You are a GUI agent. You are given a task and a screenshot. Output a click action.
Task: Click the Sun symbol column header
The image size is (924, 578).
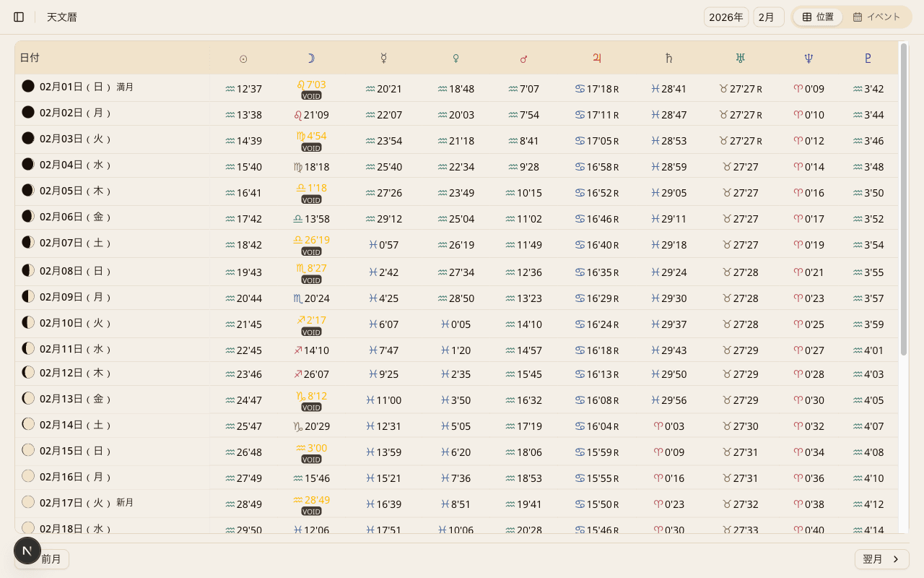pyautogui.click(x=243, y=59)
